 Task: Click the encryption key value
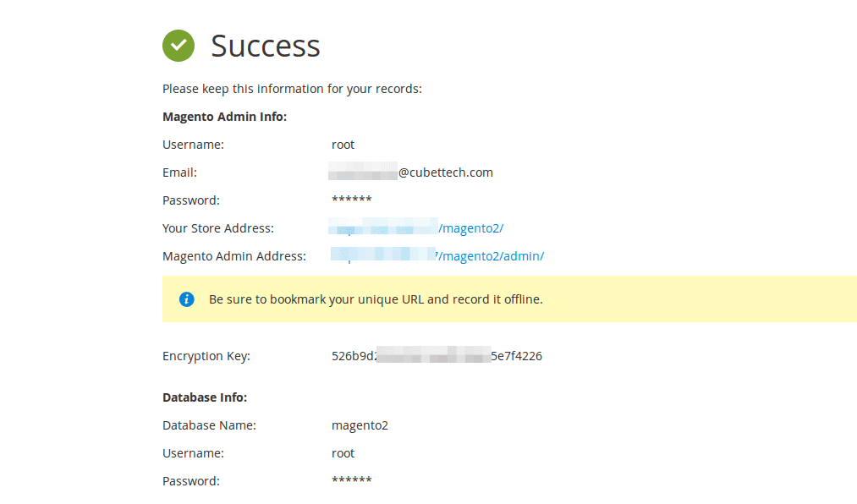coord(437,355)
